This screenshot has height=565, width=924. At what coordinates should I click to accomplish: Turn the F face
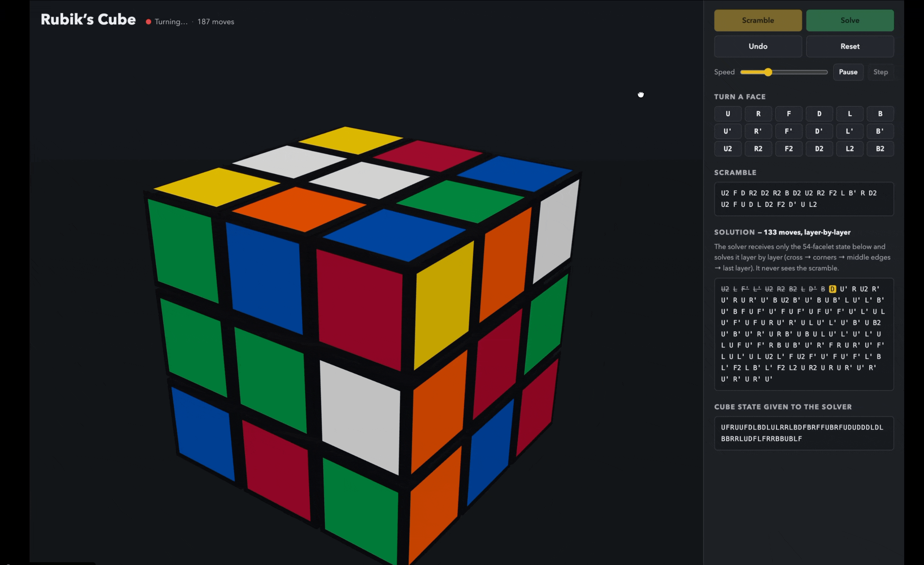click(x=789, y=114)
